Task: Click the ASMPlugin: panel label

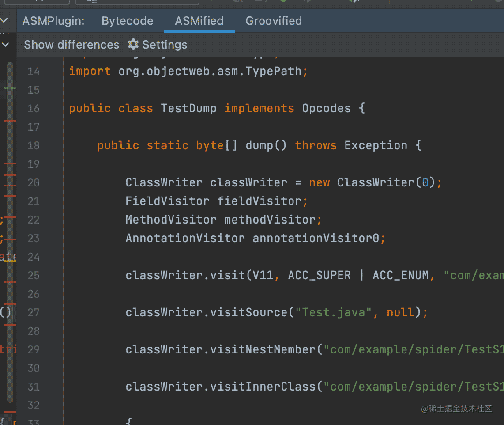Action: (x=53, y=21)
